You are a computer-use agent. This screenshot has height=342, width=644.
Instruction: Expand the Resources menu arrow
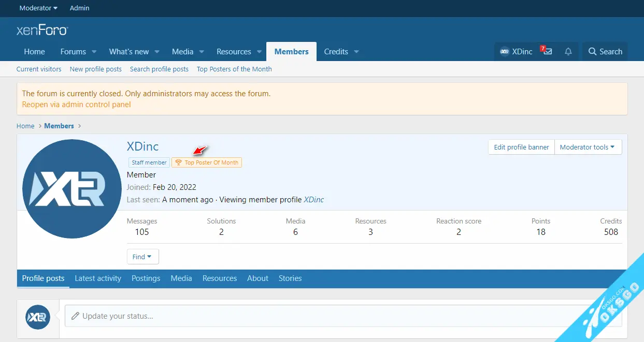[x=259, y=52]
